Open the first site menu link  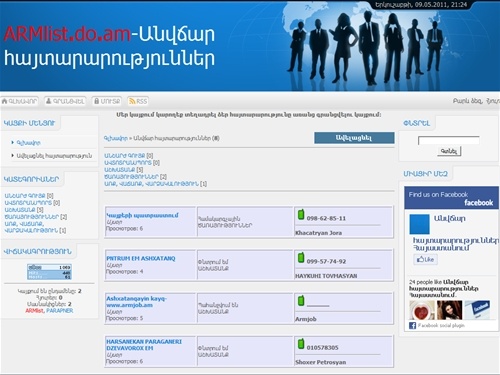(x=29, y=143)
